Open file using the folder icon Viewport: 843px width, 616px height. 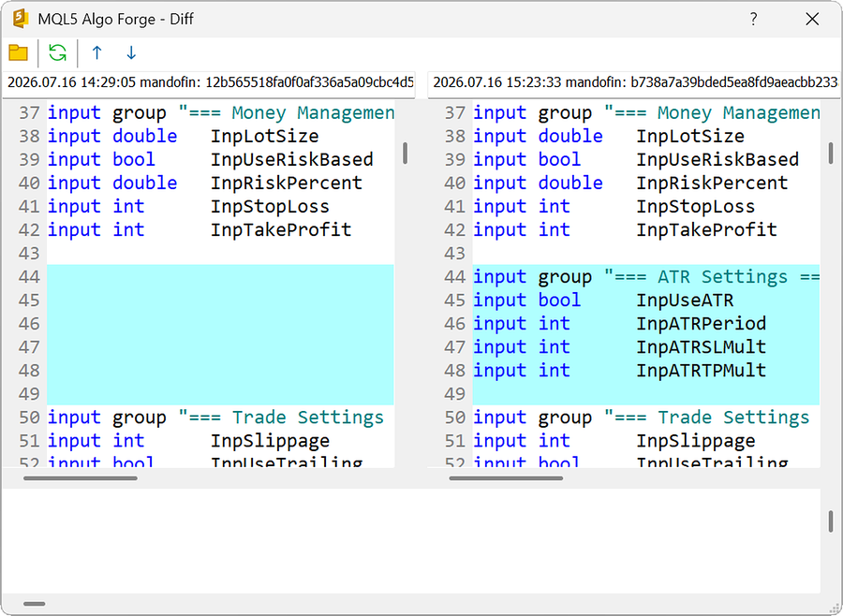click(19, 52)
